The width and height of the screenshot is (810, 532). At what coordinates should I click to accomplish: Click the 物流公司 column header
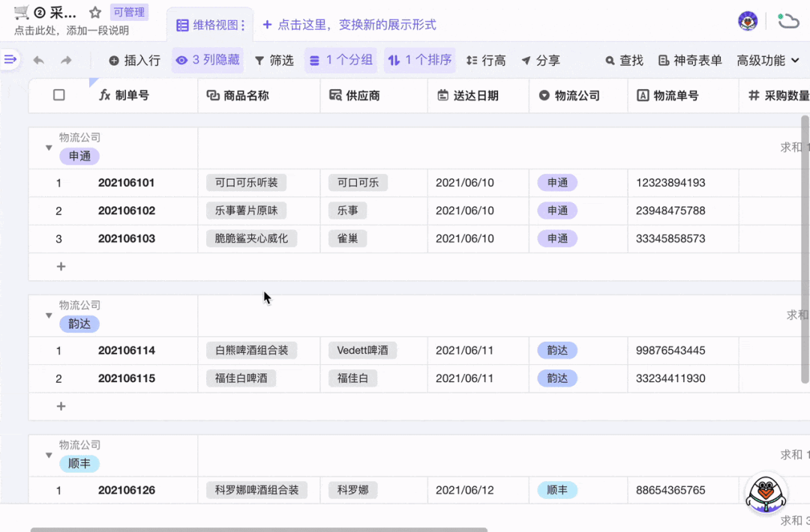577,95
